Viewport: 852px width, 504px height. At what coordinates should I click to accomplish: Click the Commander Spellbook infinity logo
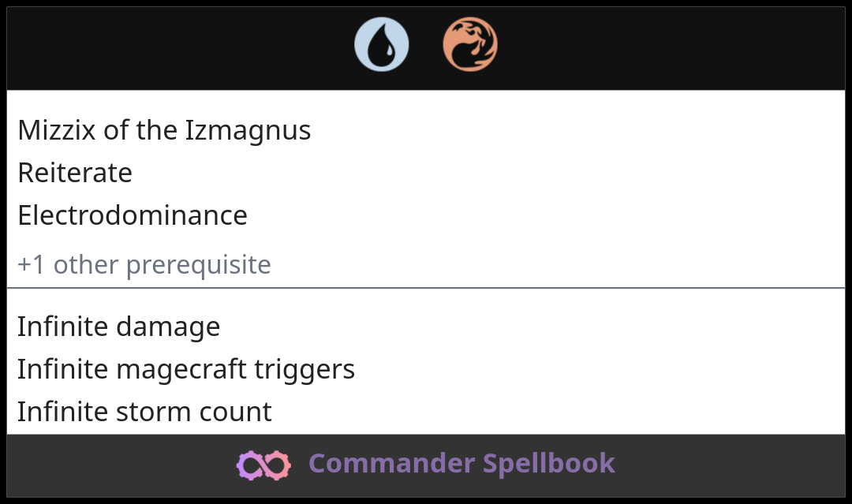coord(263,465)
